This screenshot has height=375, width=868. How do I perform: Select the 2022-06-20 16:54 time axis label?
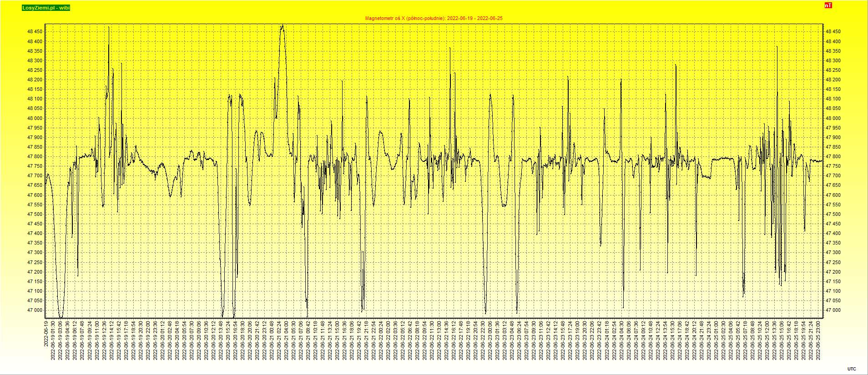click(x=236, y=340)
